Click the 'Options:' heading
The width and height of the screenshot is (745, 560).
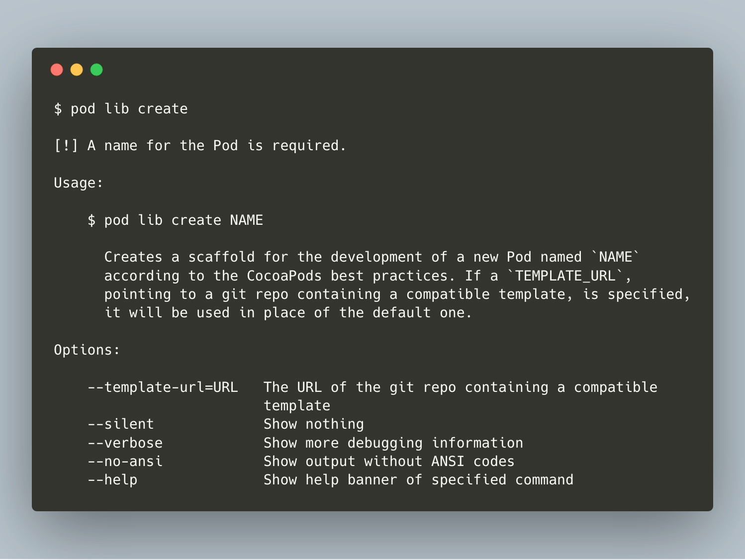coord(87,350)
